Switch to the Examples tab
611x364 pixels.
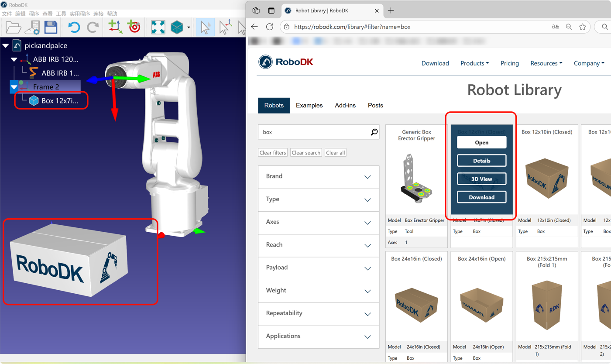(309, 106)
